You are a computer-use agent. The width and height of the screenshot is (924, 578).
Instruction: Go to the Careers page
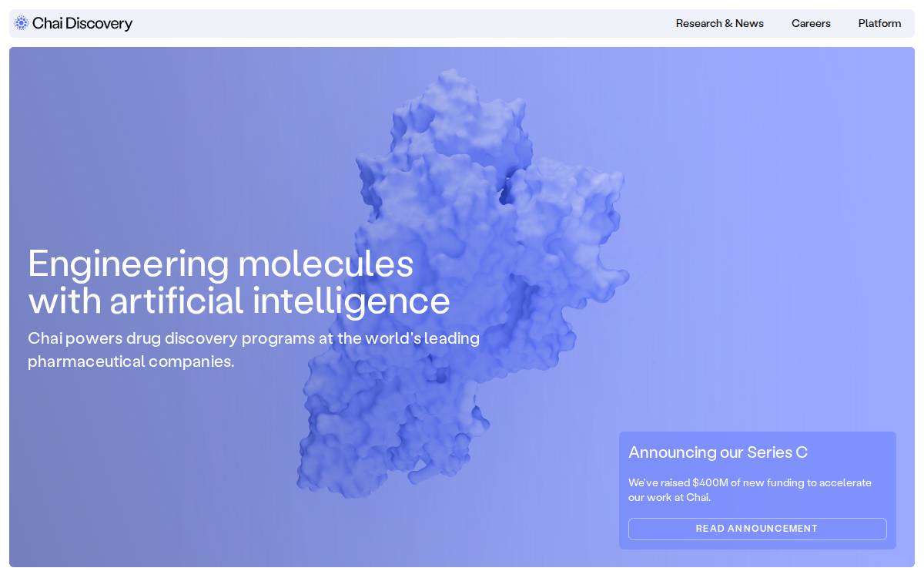pyautogui.click(x=811, y=23)
